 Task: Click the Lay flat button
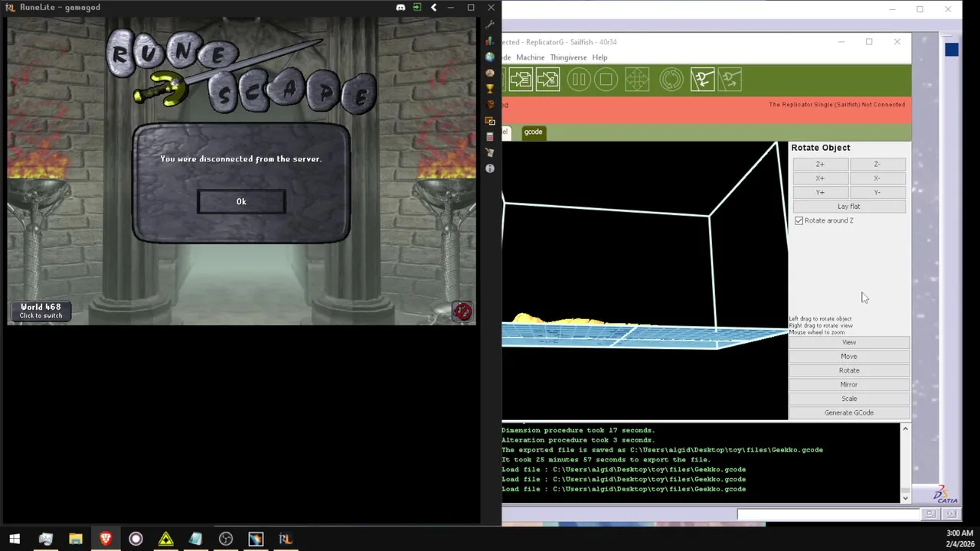pyautogui.click(x=849, y=207)
